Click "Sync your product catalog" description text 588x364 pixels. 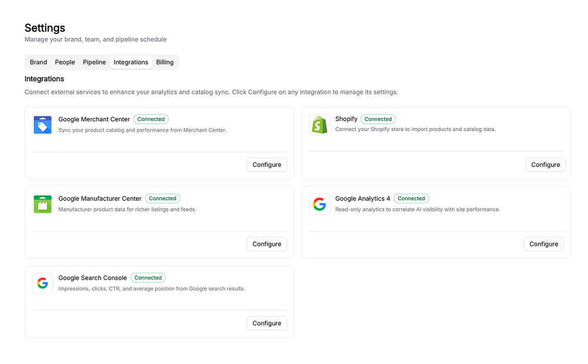[x=142, y=130]
